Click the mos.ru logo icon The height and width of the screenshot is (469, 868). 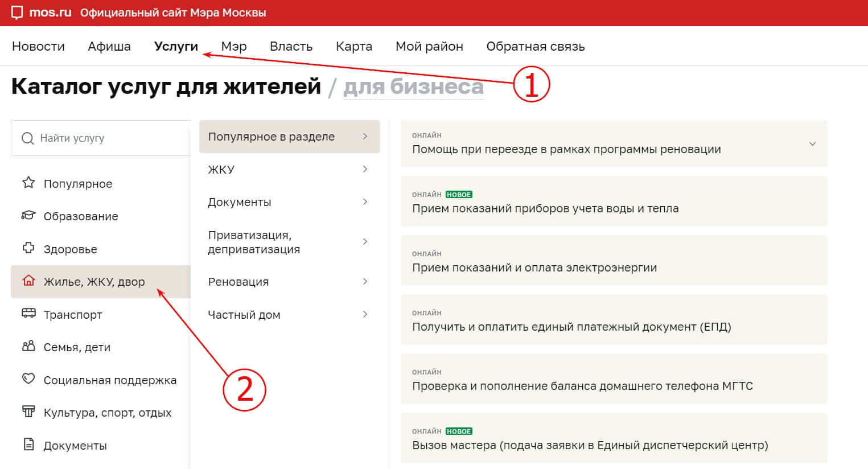click(x=17, y=13)
